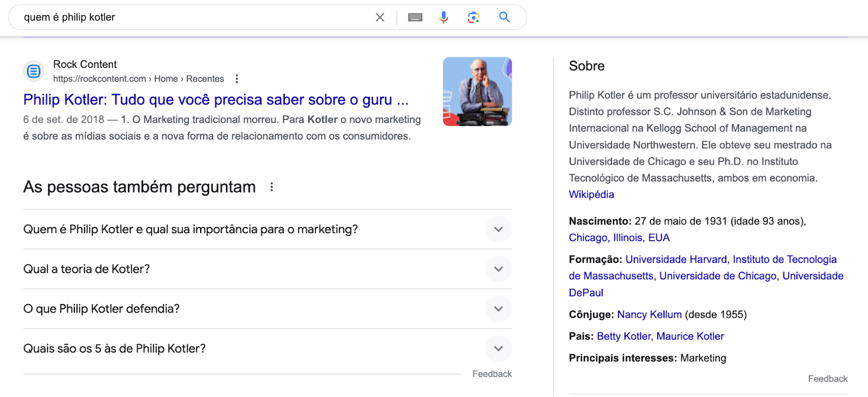Expand "Quem é Philip Kotler e qual sua importância" chevron
Screen dimensions: 868x397
tap(499, 229)
